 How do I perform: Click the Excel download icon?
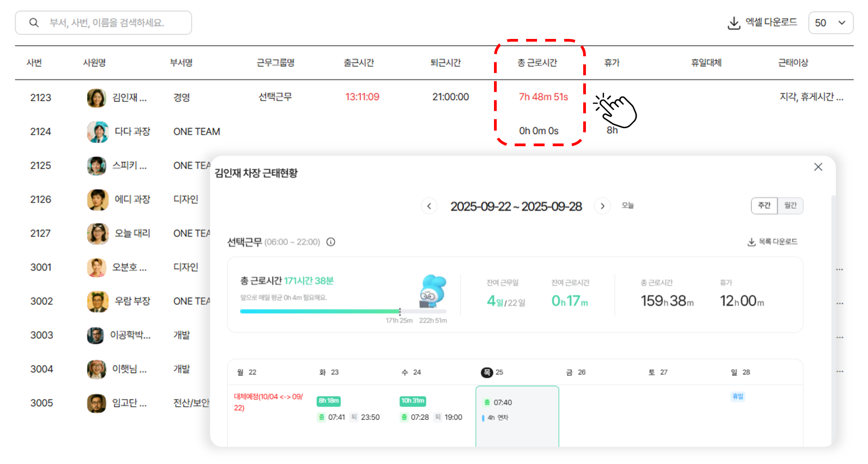point(734,23)
